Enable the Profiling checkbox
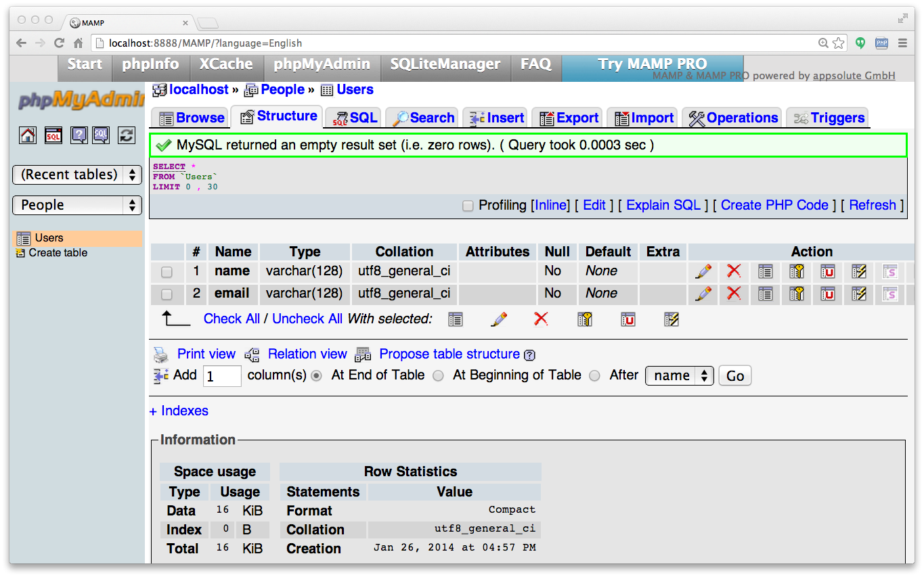 (x=468, y=206)
